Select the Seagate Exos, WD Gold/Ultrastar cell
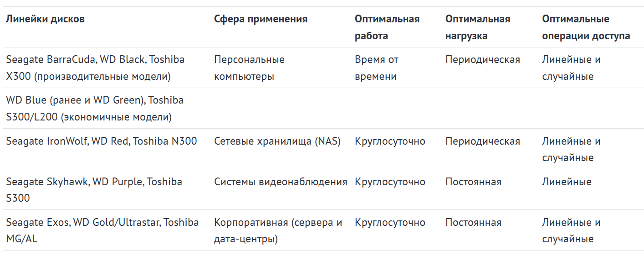Screen dimensions: 644x256 pos(102,230)
